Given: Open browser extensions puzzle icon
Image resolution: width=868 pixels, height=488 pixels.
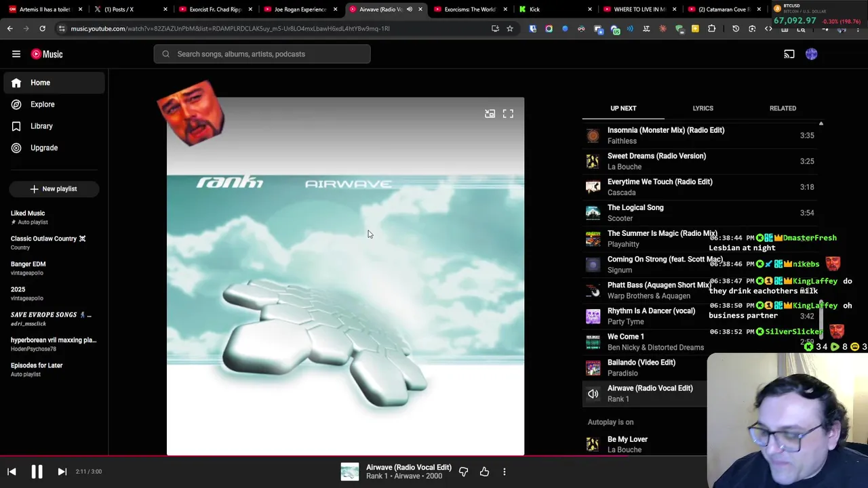Looking at the screenshot, I should tap(711, 28).
